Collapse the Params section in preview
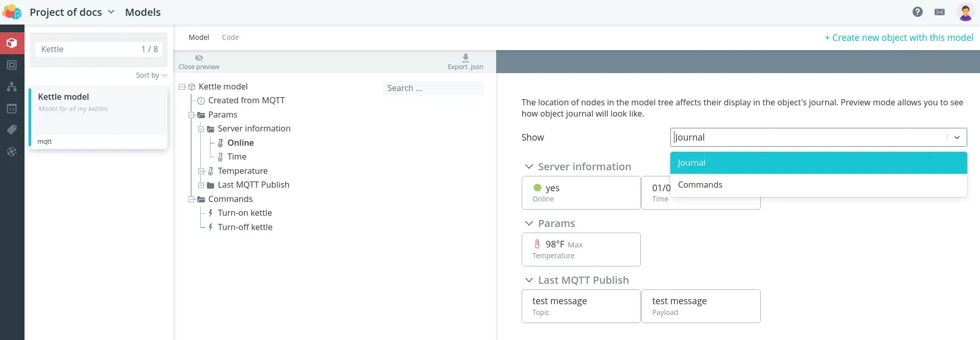 529,223
